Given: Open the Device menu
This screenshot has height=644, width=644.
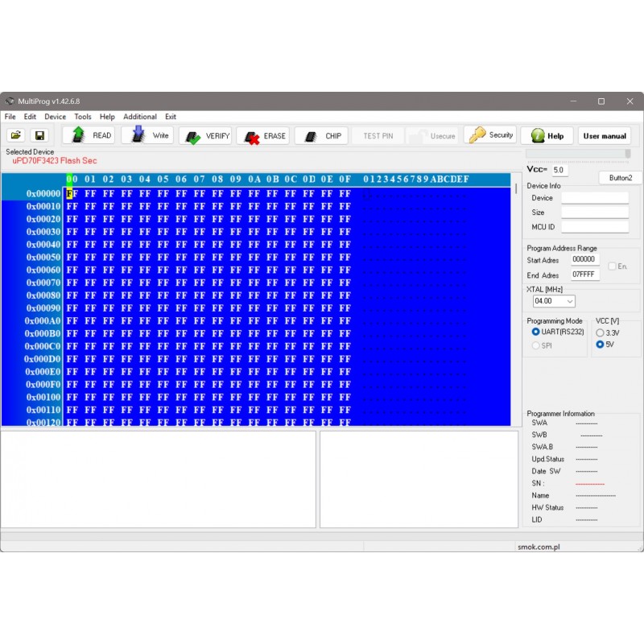Looking at the screenshot, I should (55, 117).
